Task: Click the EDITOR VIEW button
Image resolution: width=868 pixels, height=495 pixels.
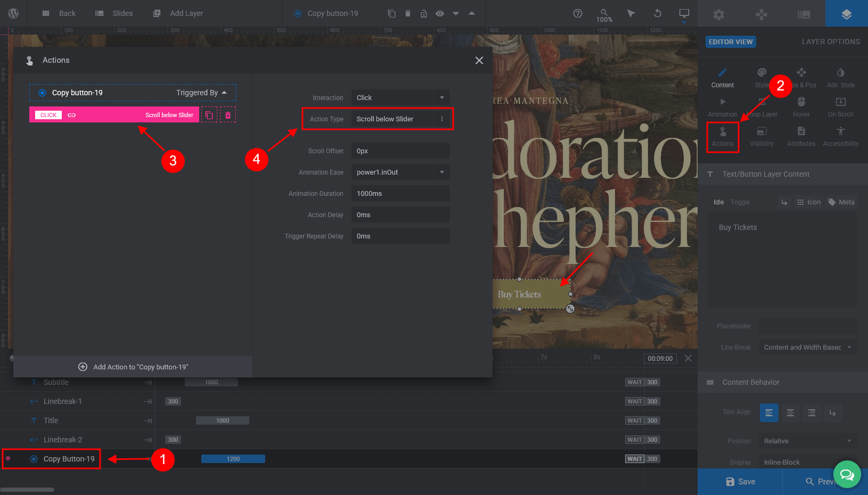Action: [x=731, y=42]
